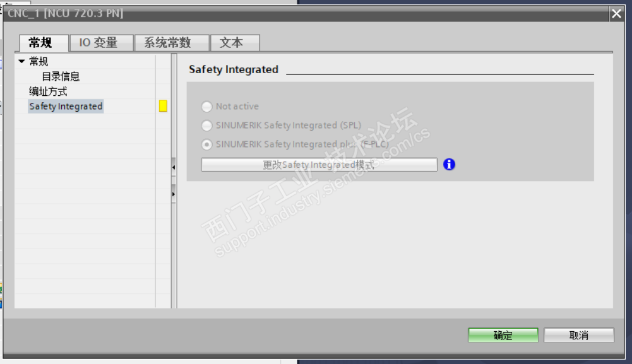Select Safety Integrated in the navigation tree
This screenshot has height=364, width=632.
pyautogui.click(x=66, y=107)
